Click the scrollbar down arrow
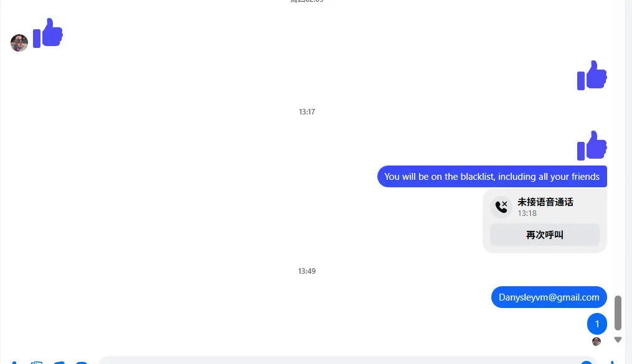The height and width of the screenshot is (364, 632). pos(618,340)
